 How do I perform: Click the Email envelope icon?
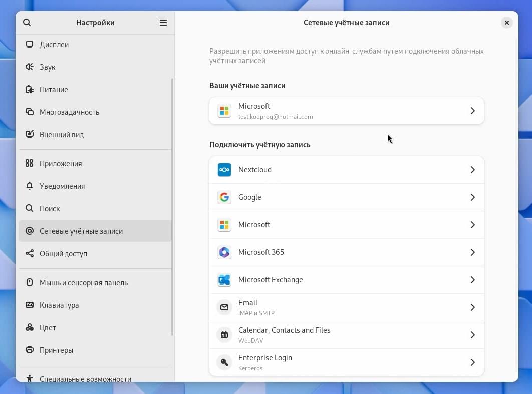[x=224, y=307]
